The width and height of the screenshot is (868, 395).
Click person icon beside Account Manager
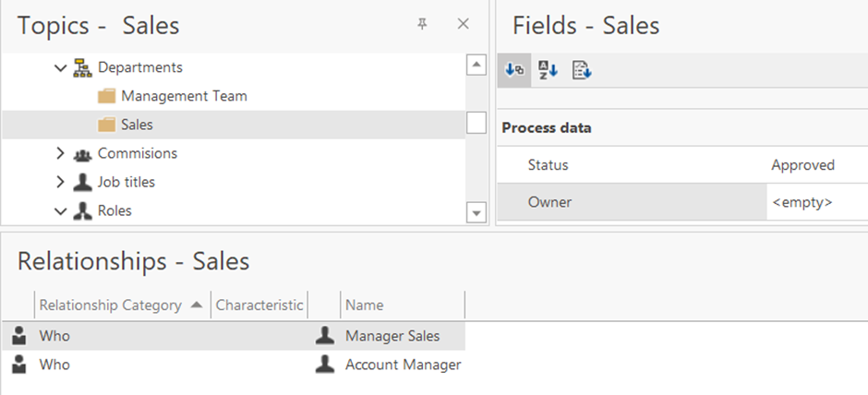pos(325,365)
